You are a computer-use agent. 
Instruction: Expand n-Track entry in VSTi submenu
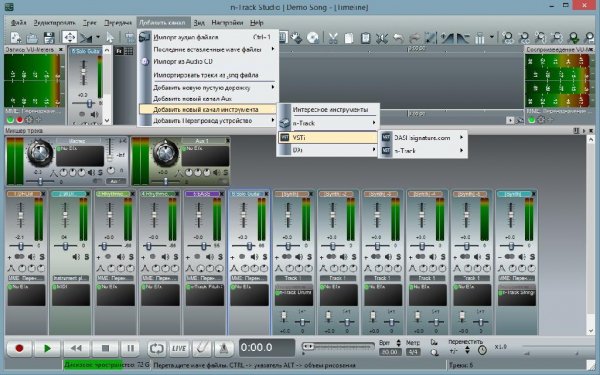pyautogui.click(x=461, y=150)
